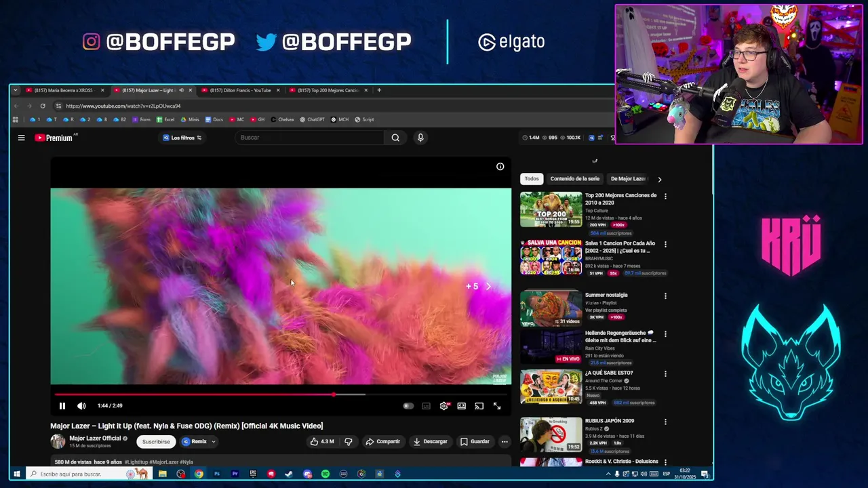Open the Los filtros button
The image size is (868, 488).
point(182,138)
